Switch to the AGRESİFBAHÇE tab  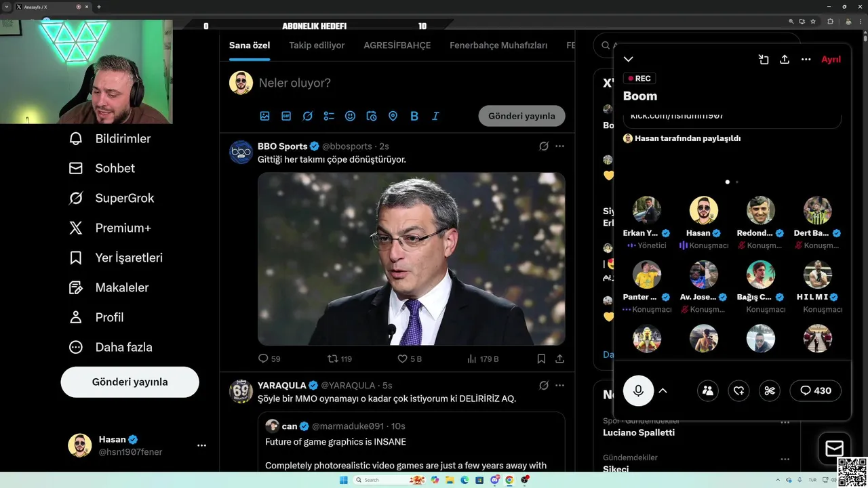pos(397,45)
